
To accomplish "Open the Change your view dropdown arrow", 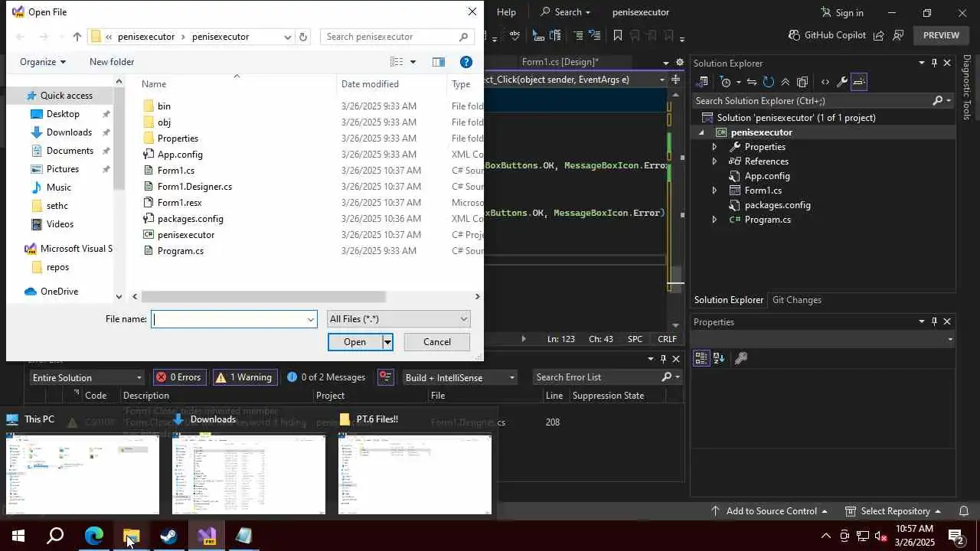I will [413, 62].
